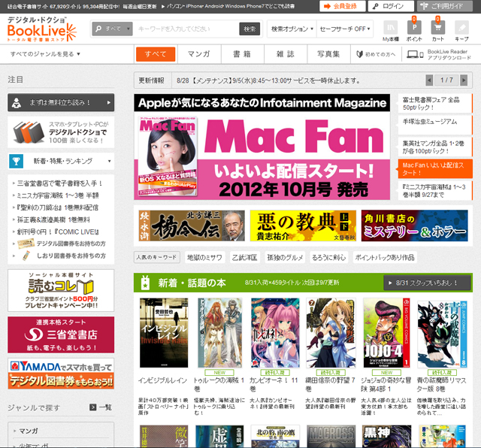Image resolution: width=481 pixels, height=448 pixels.
Task: Open 三省堂書店で電子書籍を入手 link
Action: click(x=59, y=183)
